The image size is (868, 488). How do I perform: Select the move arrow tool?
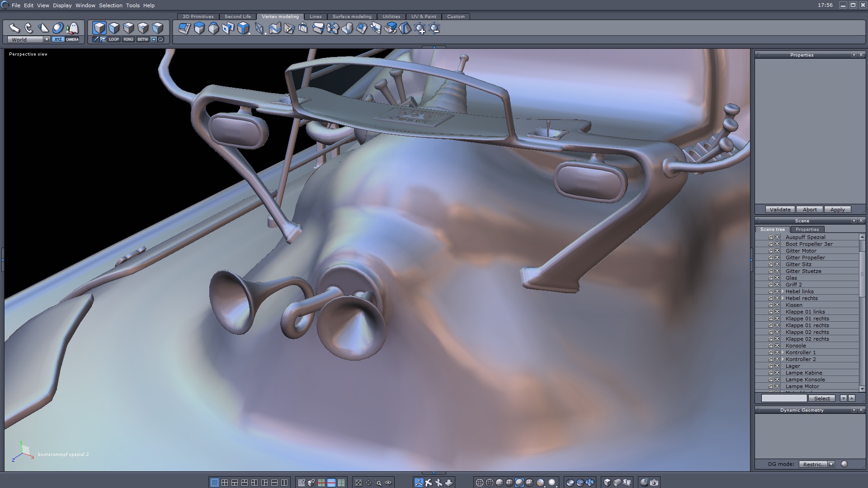[14, 28]
